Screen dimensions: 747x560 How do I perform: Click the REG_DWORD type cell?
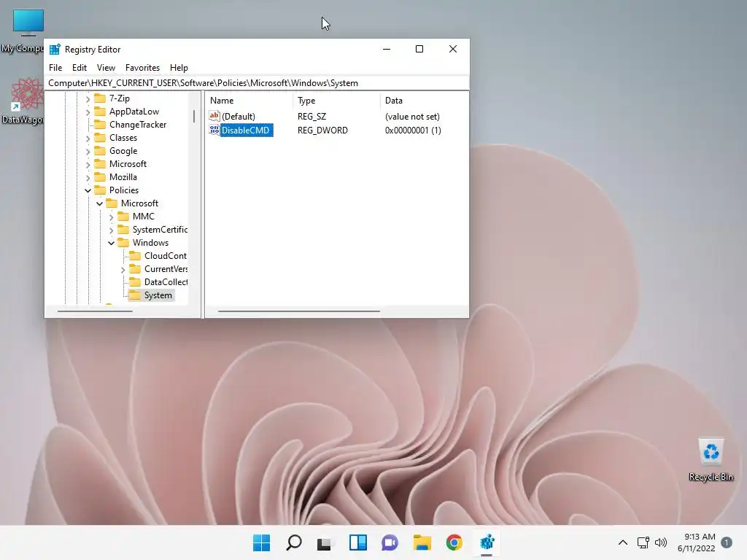[322, 130]
